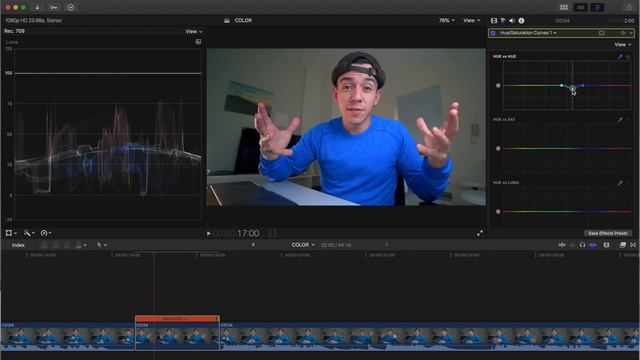Select first C0134 clip in timeline

[68, 336]
